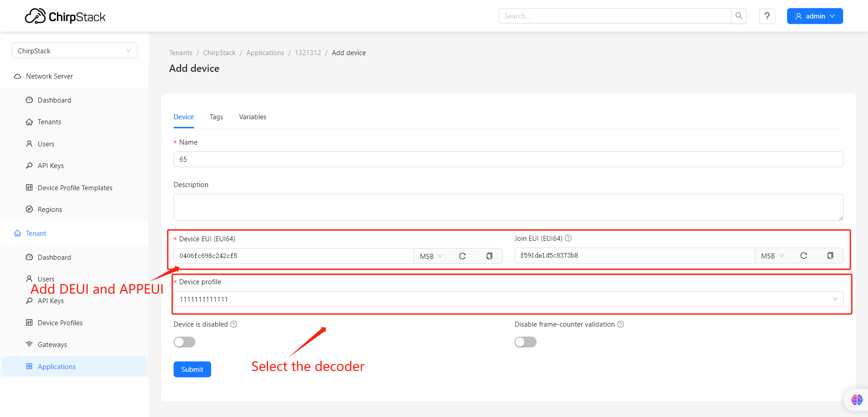The height and width of the screenshot is (417, 868).
Task: Click the Join EUI help tooltip icon
Action: pos(568,238)
